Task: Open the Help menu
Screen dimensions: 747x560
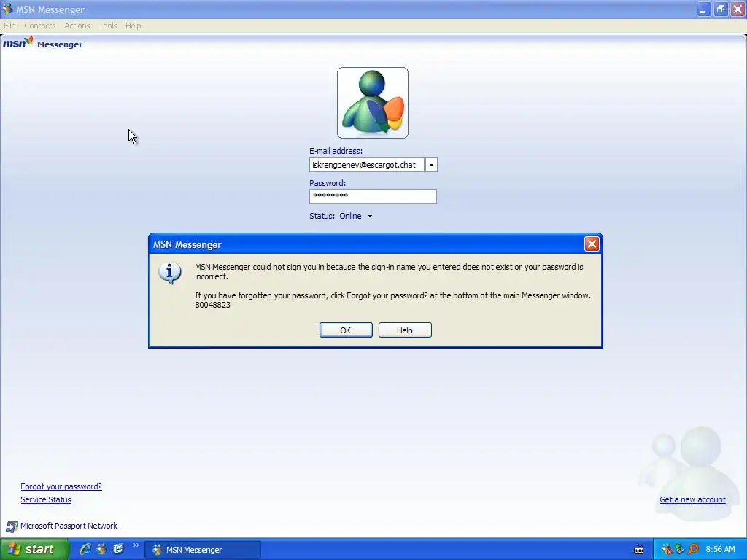Action: point(133,26)
